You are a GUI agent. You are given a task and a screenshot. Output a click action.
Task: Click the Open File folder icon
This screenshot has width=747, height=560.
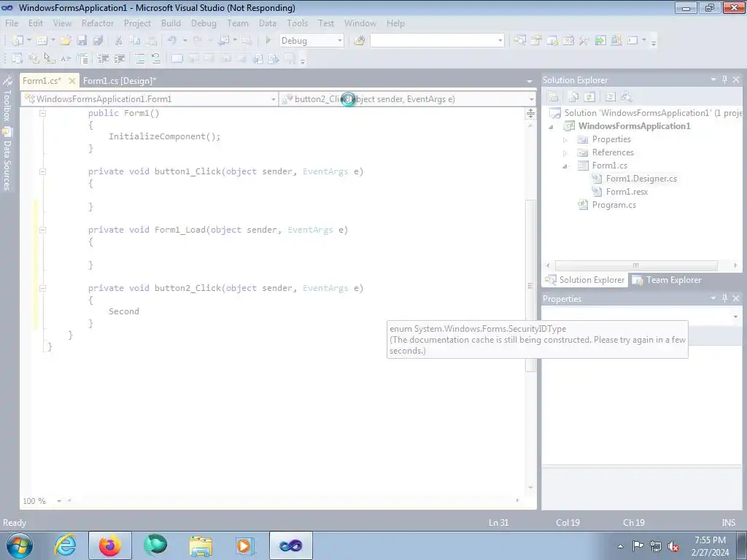pyautogui.click(x=66, y=41)
